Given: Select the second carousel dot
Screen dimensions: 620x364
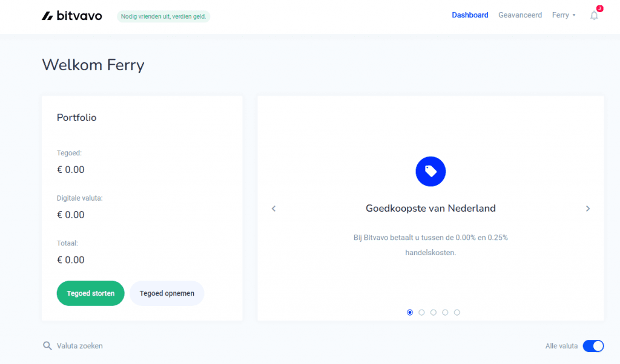Looking at the screenshot, I should point(421,313).
